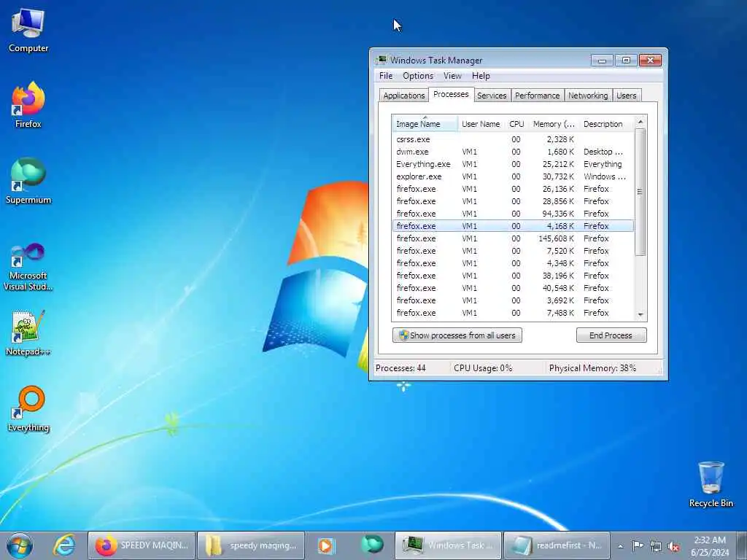Screen dimensions: 747x560
Task: Click process list scroll up arrow
Action: pyautogui.click(x=640, y=122)
